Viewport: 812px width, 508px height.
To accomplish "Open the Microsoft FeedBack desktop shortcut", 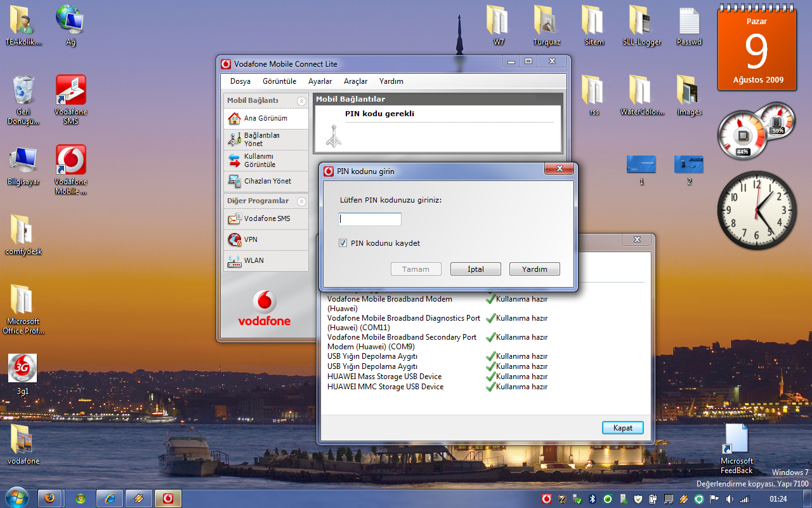I will pyautogui.click(x=737, y=449).
